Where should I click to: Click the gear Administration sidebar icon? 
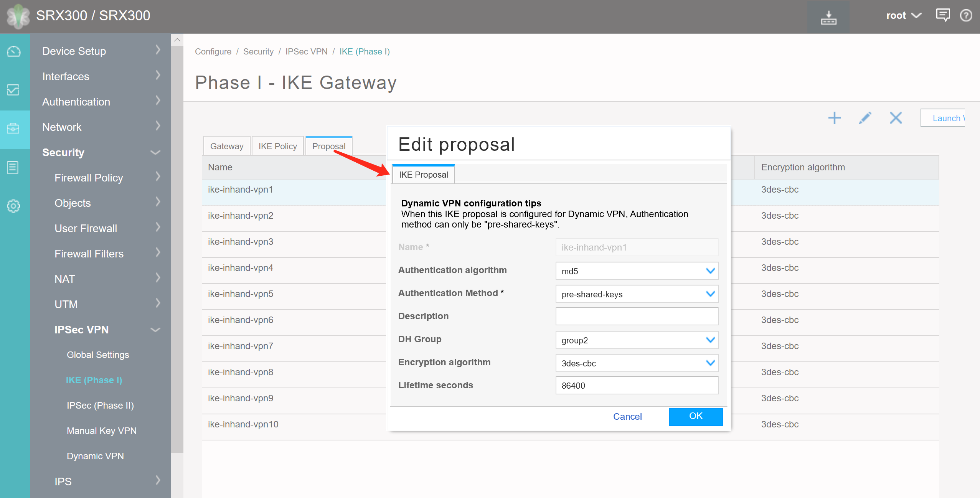tap(14, 206)
